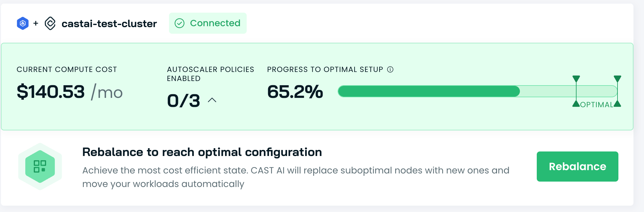Screen dimensions: 644x212
Task: Click the 65.2% progress value
Action: 295,92
